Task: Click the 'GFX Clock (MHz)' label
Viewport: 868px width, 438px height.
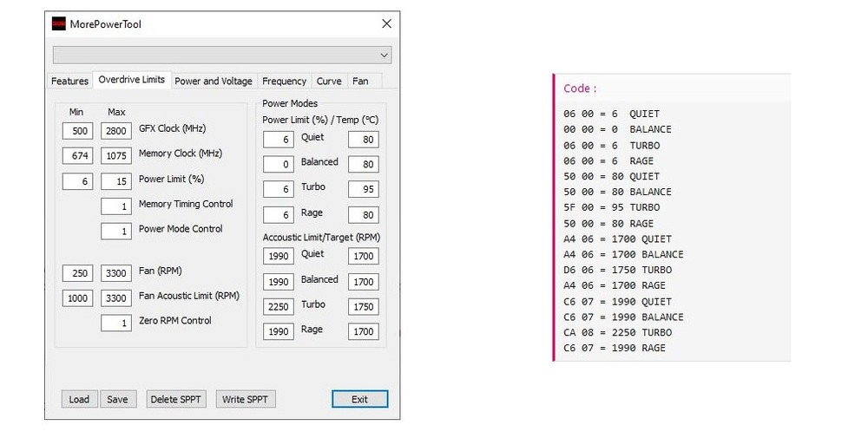Action: (172, 128)
